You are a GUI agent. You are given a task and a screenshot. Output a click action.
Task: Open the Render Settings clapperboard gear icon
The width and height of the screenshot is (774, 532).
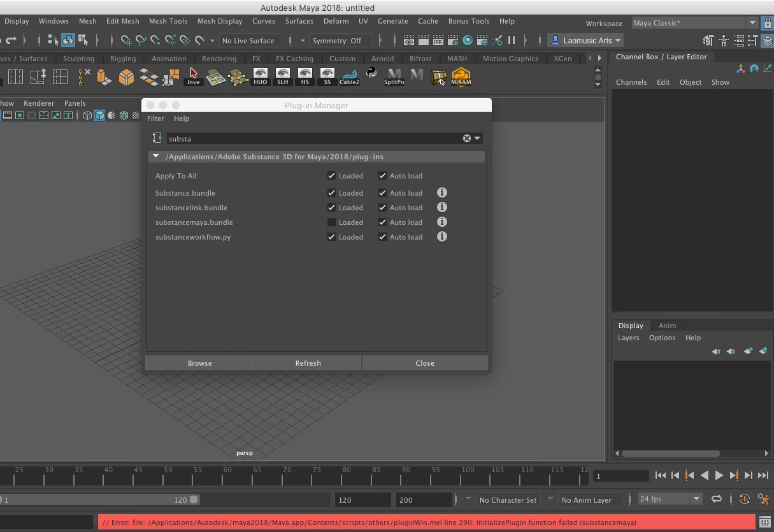click(x=453, y=40)
